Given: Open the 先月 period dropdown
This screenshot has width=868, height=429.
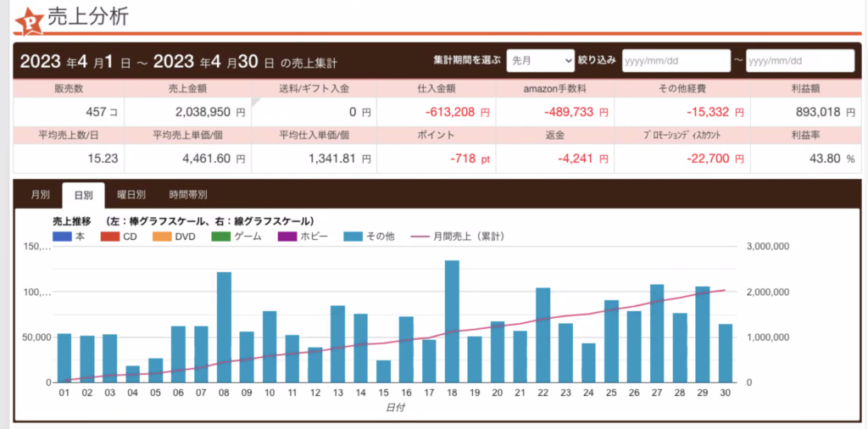Looking at the screenshot, I should [x=540, y=61].
